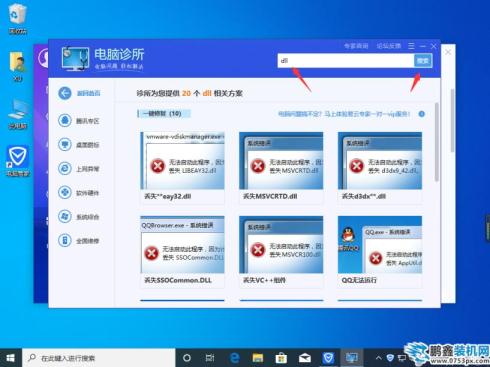
Task: Select the Recycle Bin desktop icon
Action: [x=18, y=18]
